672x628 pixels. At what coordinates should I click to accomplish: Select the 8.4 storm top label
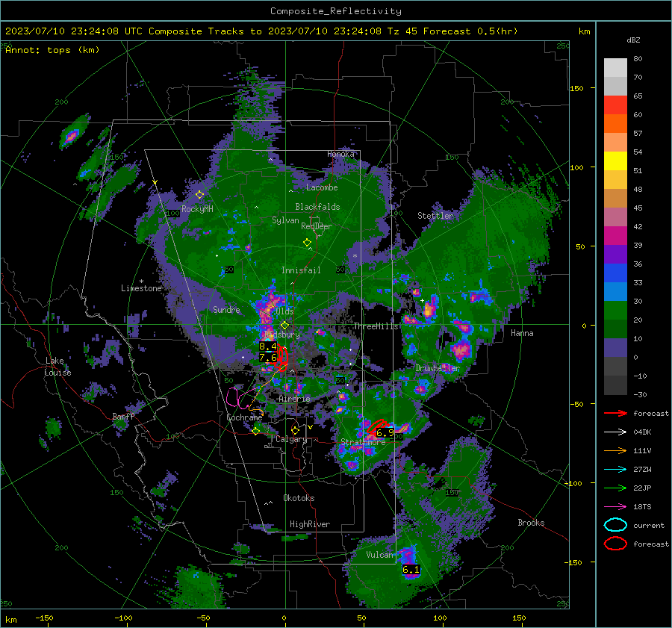[268, 346]
